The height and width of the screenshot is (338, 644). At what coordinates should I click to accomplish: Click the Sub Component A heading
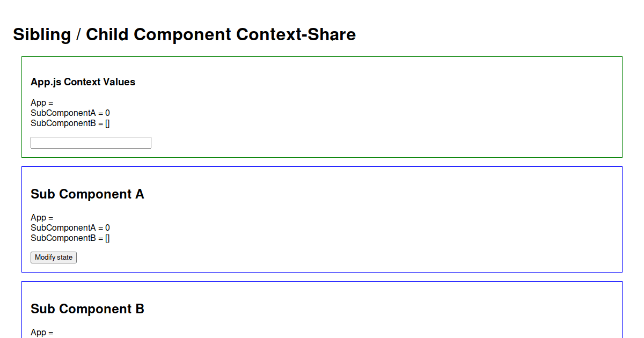click(x=87, y=194)
